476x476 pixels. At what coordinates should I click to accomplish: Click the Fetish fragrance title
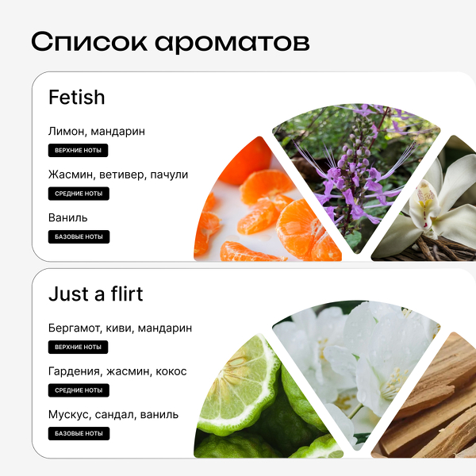pos(76,97)
